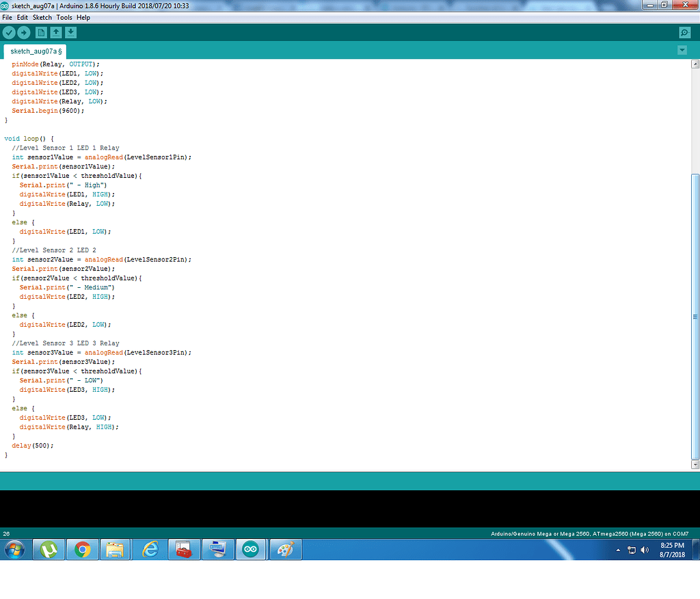700x599 pixels.
Task: Click the '//Level Sensor 1 LED 1 Relay' comment
Action: [66, 148]
